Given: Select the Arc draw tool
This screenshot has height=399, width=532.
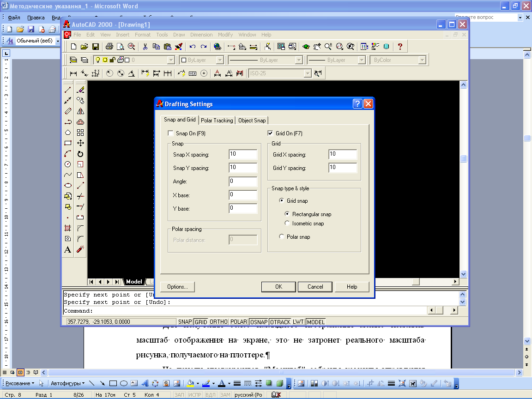Looking at the screenshot, I should click(x=68, y=154).
